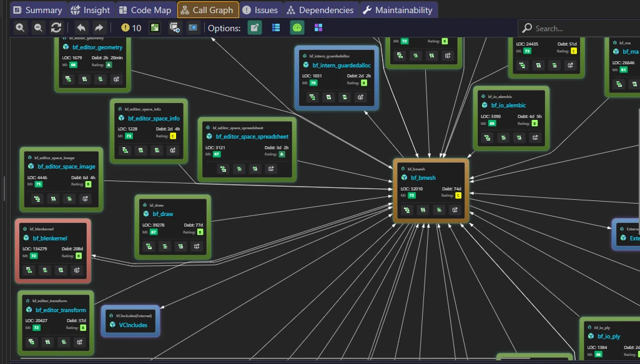Go back with the undo arrow
Screen dimensions: 640x364
pyautogui.click(x=81, y=27)
